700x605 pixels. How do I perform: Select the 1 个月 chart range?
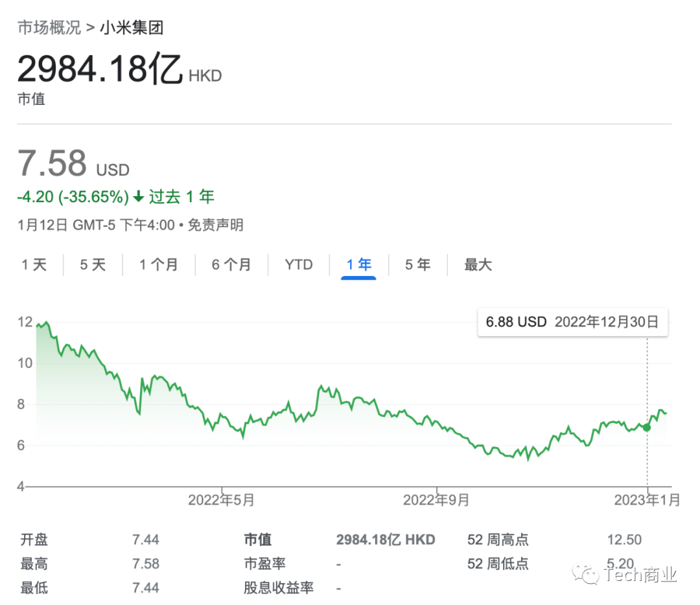pos(158,264)
